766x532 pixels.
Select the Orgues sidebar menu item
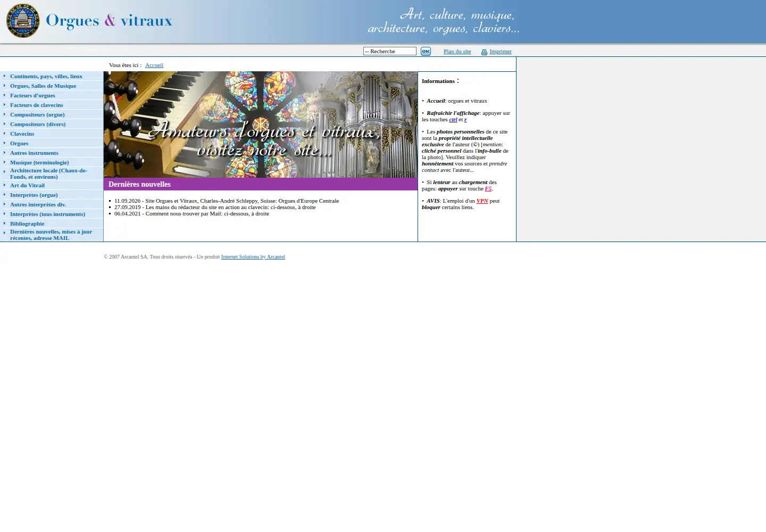(19, 144)
